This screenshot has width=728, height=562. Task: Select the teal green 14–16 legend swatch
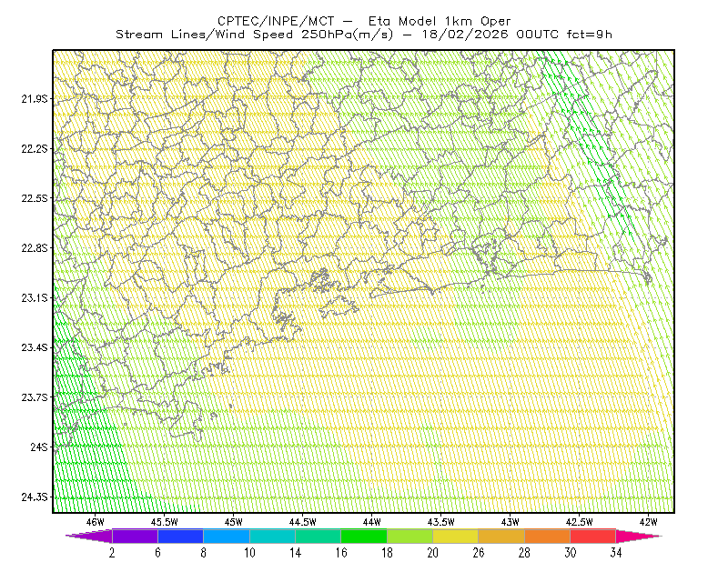[318, 536]
